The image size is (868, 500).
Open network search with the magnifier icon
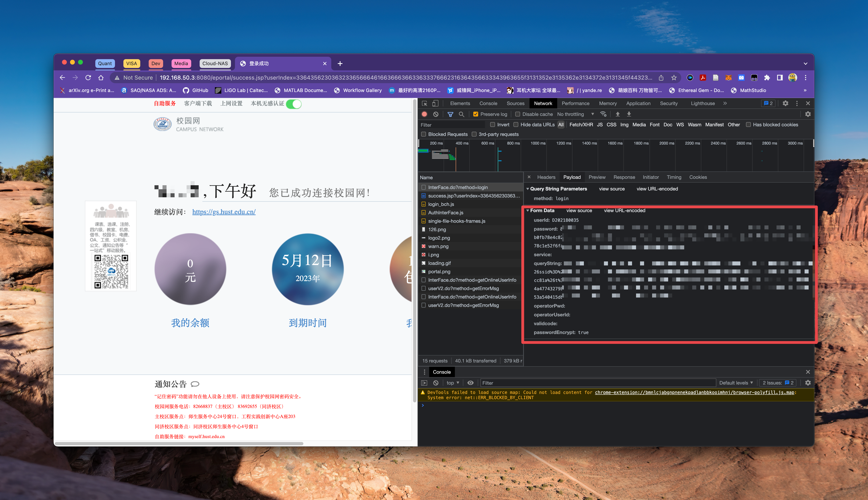pos(461,114)
